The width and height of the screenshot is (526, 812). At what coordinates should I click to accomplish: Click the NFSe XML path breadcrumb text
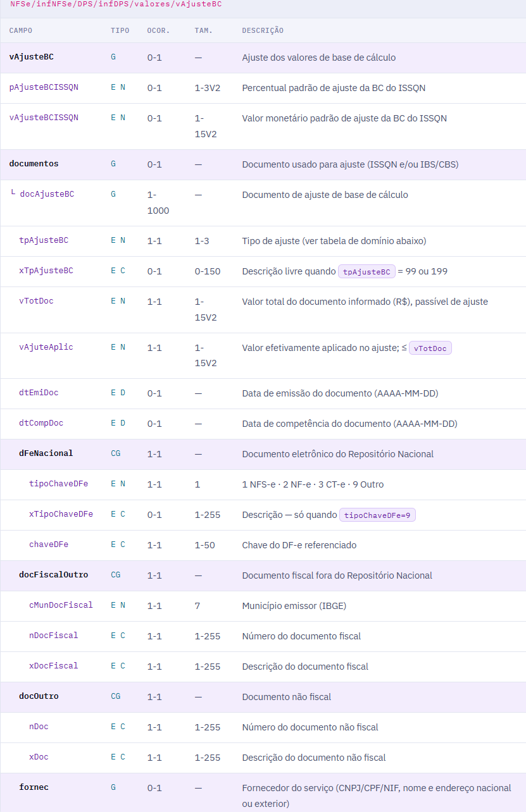(x=116, y=4)
